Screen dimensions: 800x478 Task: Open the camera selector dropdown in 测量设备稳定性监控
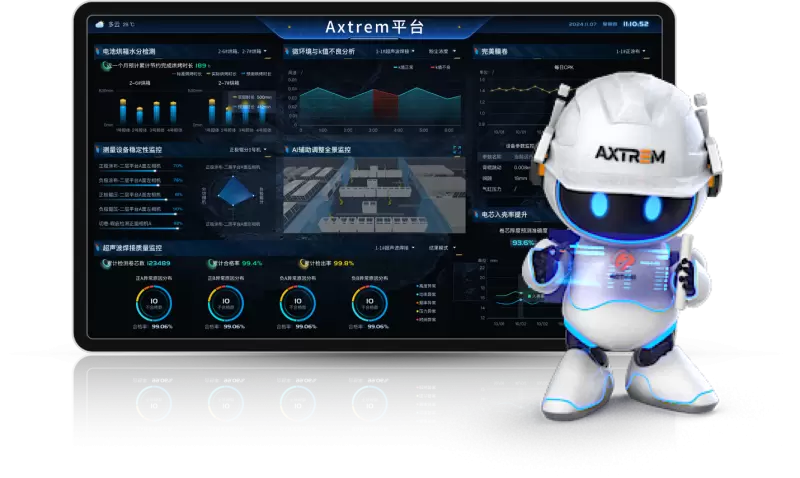[248, 149]
